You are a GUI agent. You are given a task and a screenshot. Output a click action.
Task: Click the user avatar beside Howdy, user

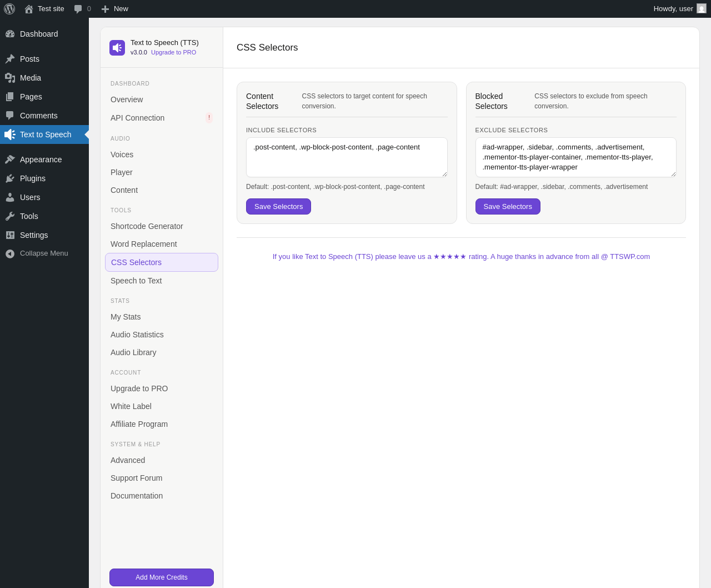click(702, 8)
